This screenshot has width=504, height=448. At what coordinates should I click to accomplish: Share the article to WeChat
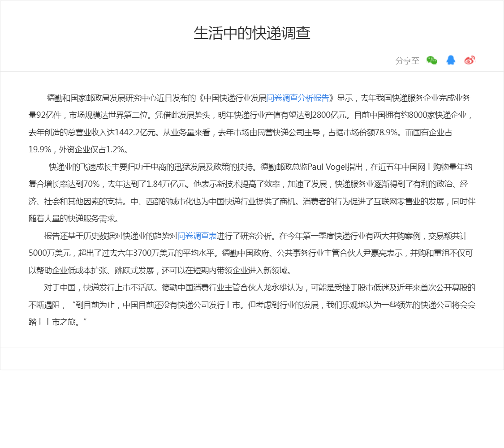(432, 60)
